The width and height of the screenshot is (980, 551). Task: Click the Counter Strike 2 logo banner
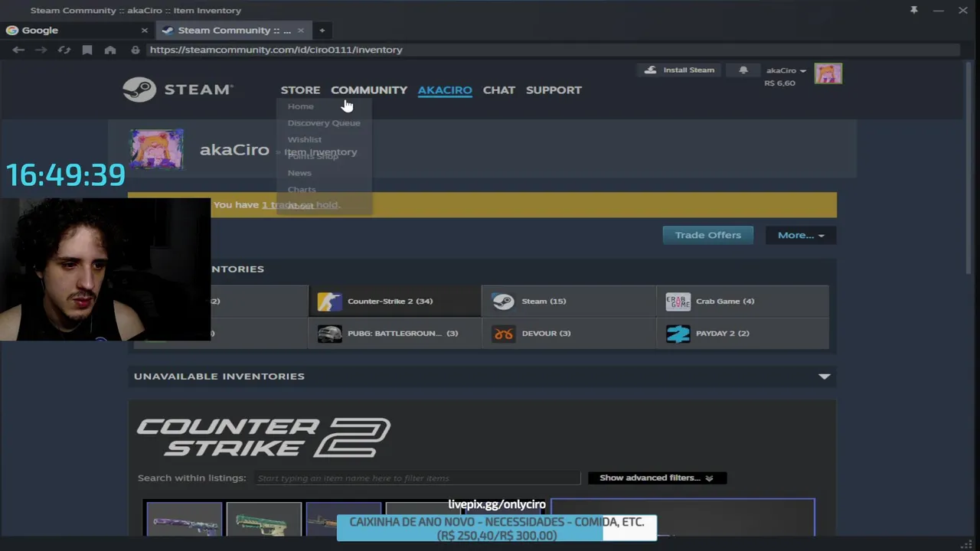(263, 437)
